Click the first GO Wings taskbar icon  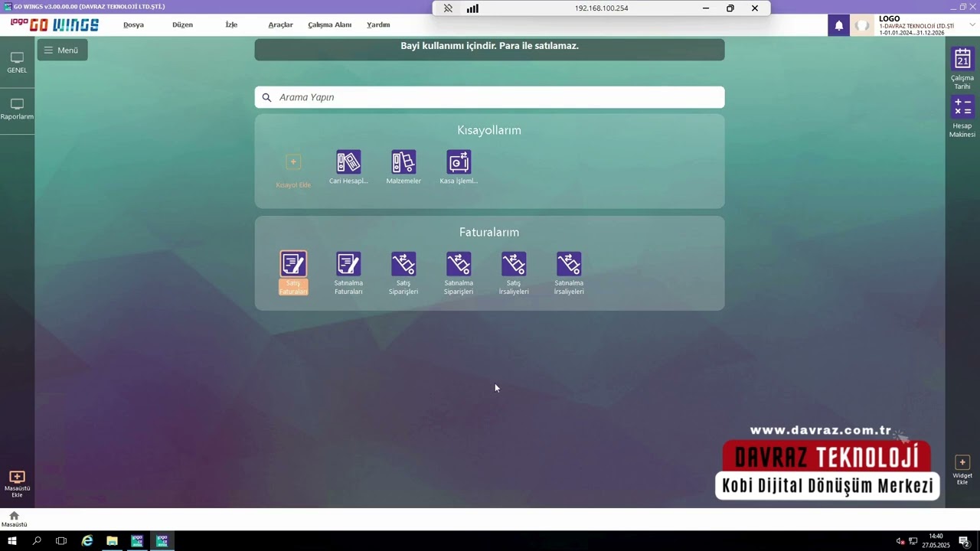coord(137,541)
